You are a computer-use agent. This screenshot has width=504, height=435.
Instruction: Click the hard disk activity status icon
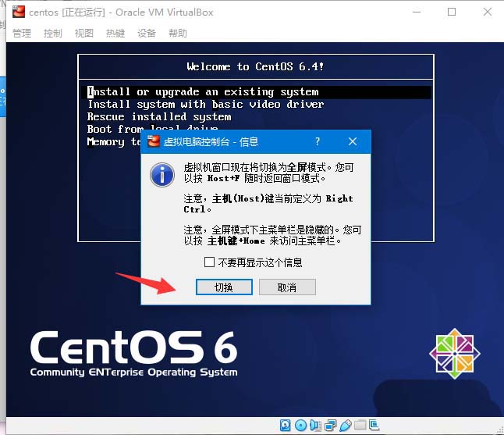285,426
